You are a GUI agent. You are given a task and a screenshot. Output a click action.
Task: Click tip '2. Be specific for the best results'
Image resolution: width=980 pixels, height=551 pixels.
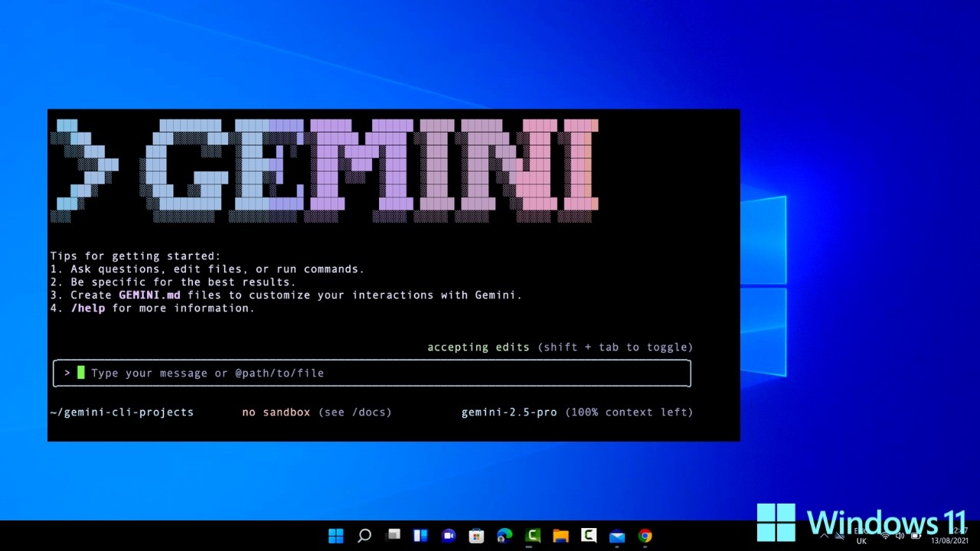pyautogui.click(x=173, y=282)
